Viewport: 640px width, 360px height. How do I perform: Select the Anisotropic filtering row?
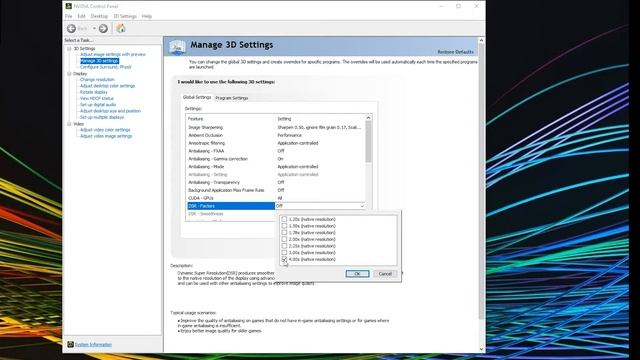point(276,143)
